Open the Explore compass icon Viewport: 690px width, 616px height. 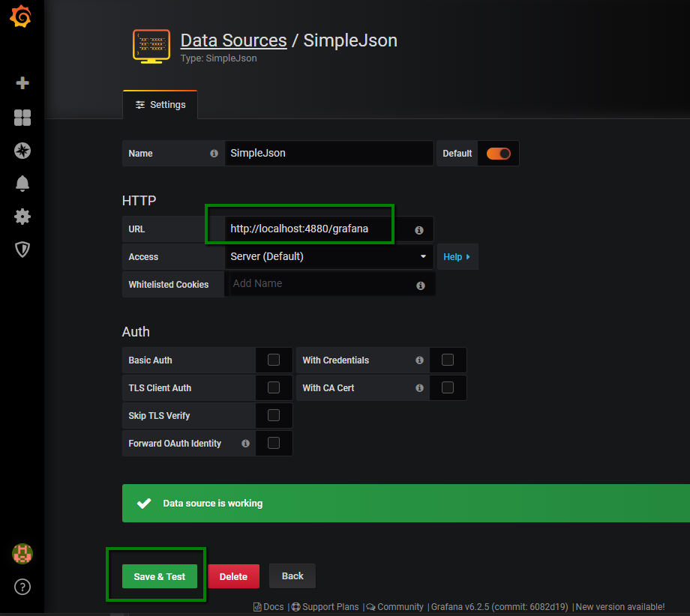point(22,151)
